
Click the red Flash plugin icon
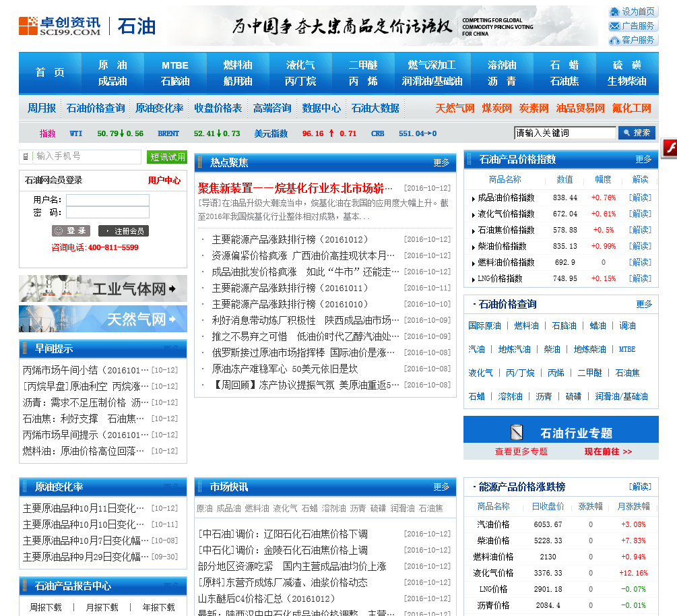tap(670, 148)
